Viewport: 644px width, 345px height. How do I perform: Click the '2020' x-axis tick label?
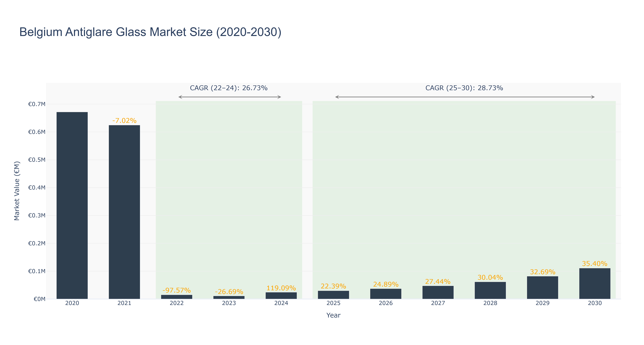tap(72, 303)
